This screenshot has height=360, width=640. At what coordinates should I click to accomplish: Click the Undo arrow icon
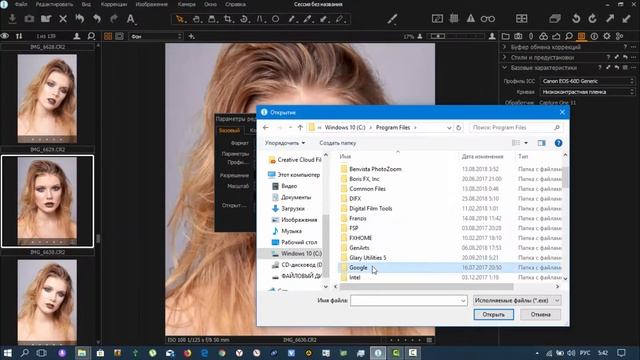coord(97,19)
